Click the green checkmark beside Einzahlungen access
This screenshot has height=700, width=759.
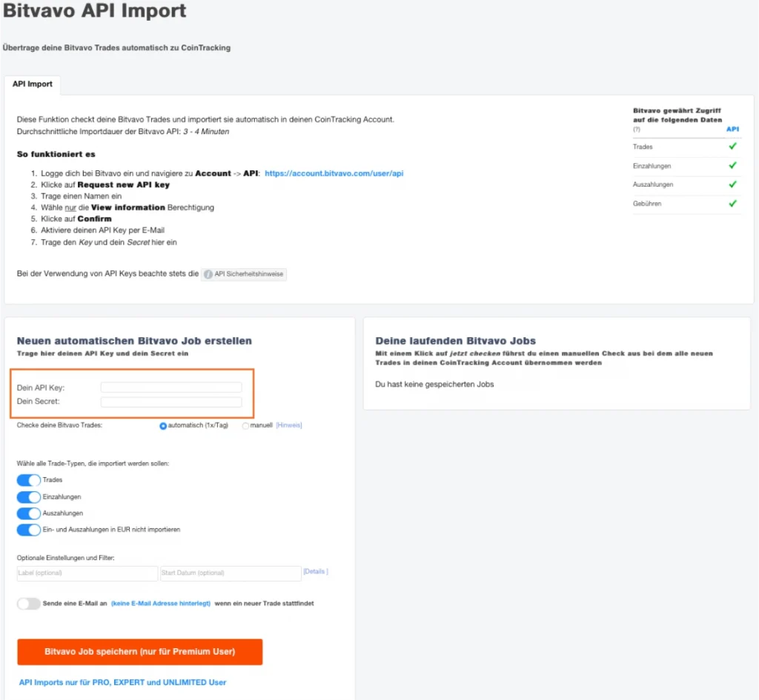point(732,166)
